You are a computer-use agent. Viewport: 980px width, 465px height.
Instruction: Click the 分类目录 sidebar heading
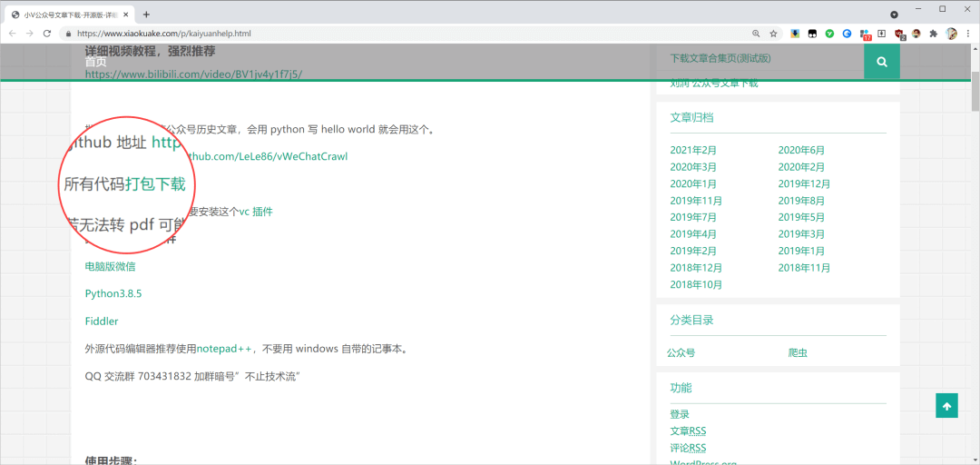pos(691,320)
